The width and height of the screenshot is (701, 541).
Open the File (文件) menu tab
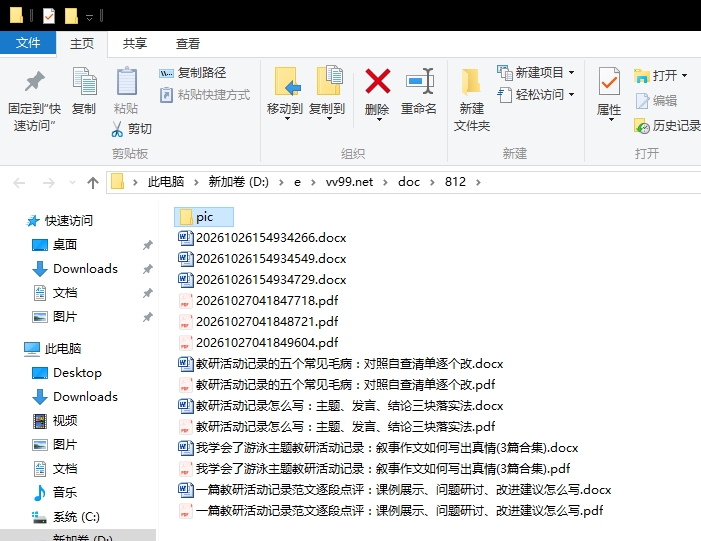click(28, 43)
